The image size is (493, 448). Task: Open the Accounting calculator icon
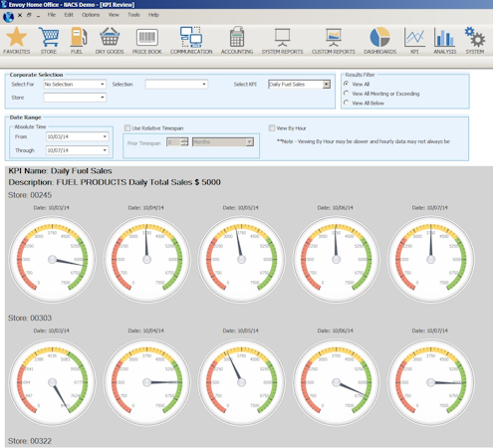click(x=237, y=37)
